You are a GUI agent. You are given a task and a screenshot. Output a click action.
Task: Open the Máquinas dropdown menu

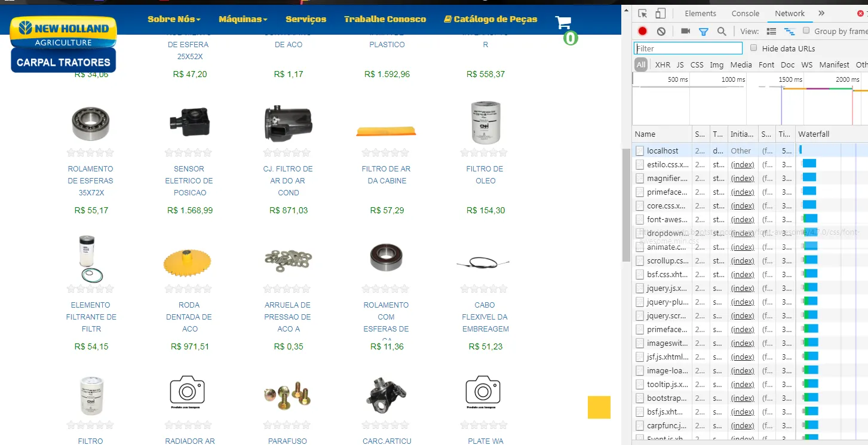pyautogui.click(x=243, y=19)
